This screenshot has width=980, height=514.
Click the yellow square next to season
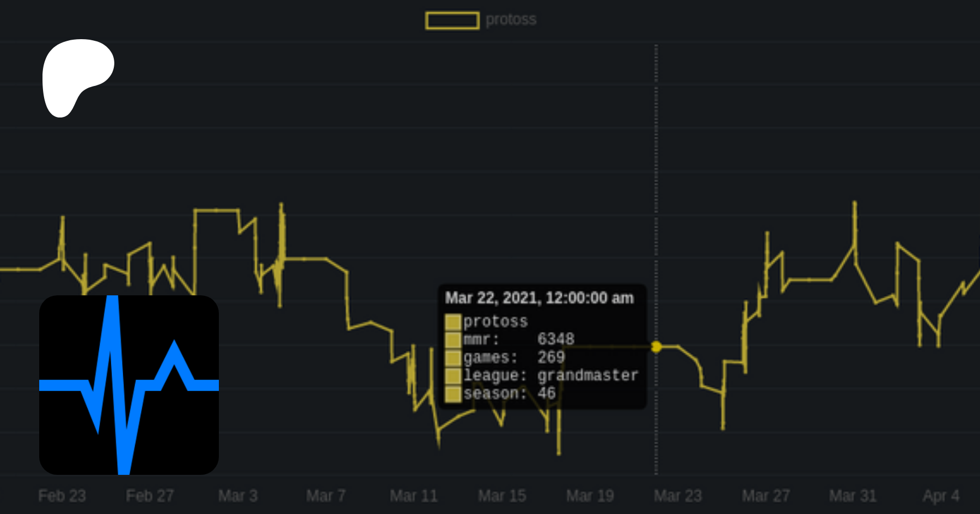coord(453,394)
